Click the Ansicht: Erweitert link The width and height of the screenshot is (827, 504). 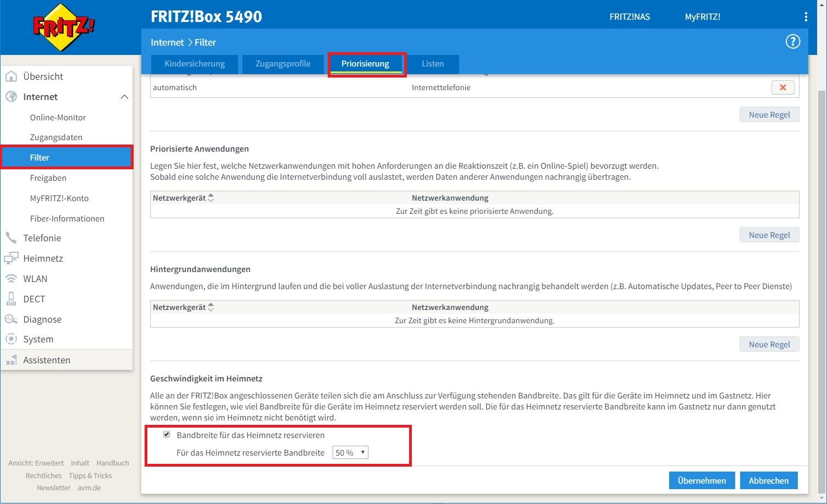[36, 463]
